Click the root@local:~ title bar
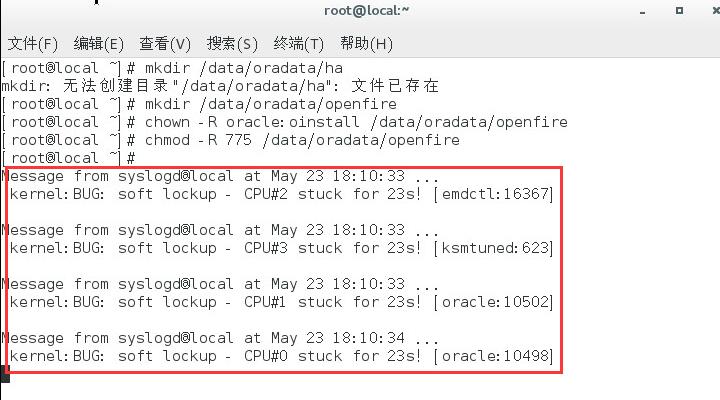720x400 pixels. [366, 10]
